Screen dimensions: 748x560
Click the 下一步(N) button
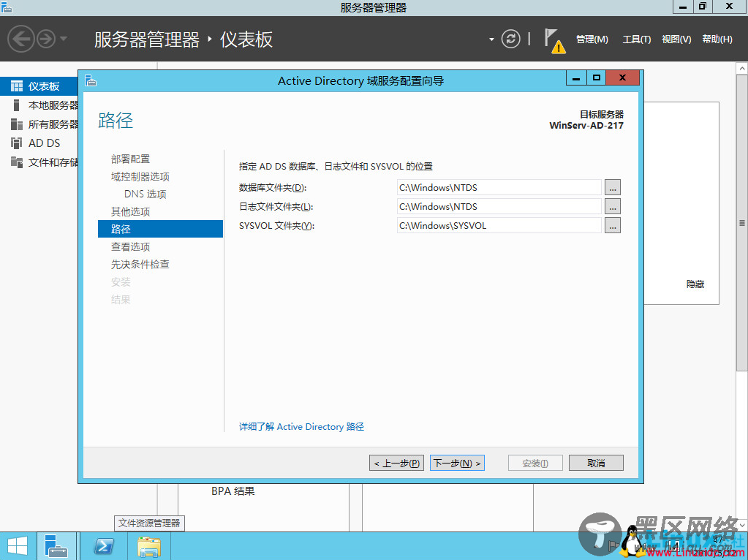(x=457, y=463)
